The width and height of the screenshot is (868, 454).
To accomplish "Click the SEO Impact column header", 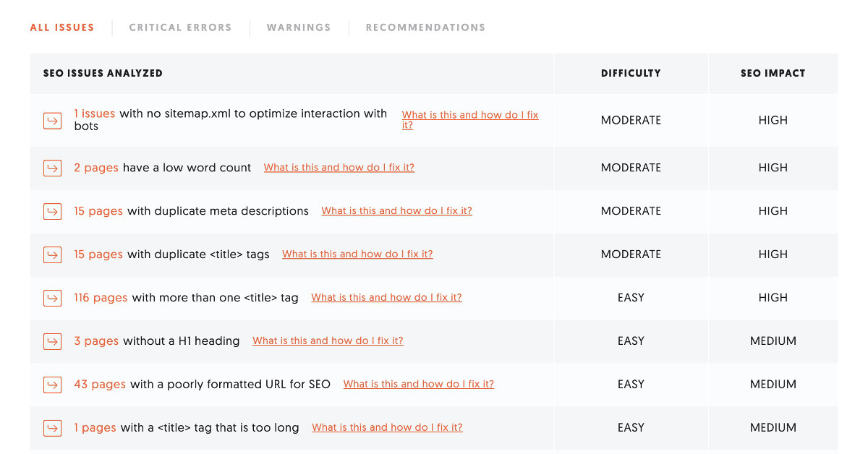I will [773, 73].
